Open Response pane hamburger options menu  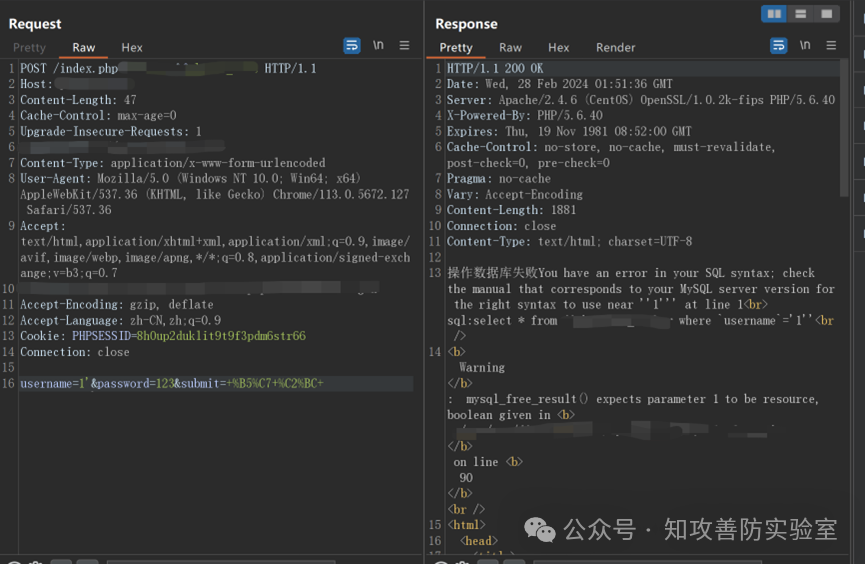(831, 45)
